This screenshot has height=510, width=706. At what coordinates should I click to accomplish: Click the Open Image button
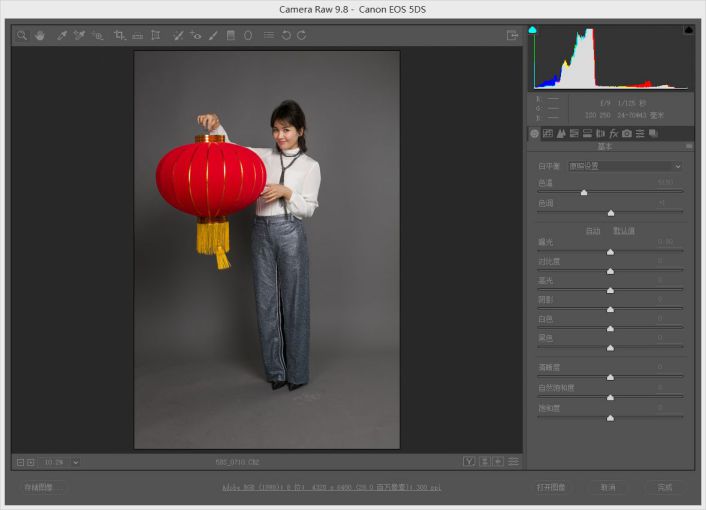(551, 487)
